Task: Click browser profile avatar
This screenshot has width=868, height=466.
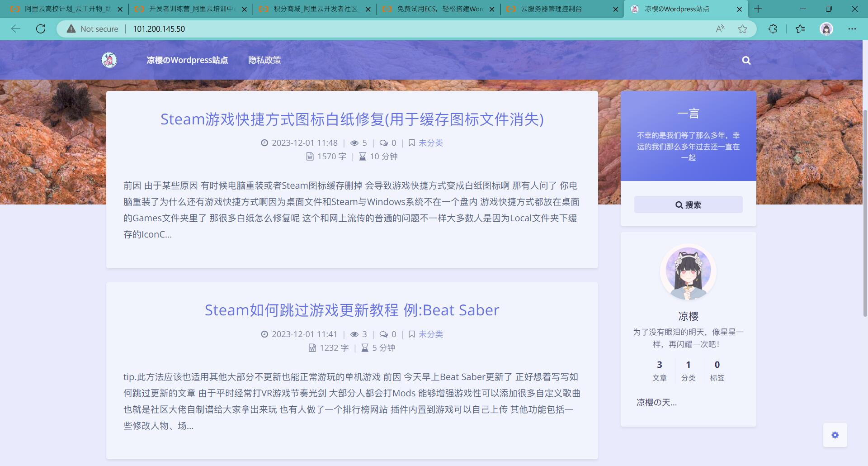Action: coord(826,29)
